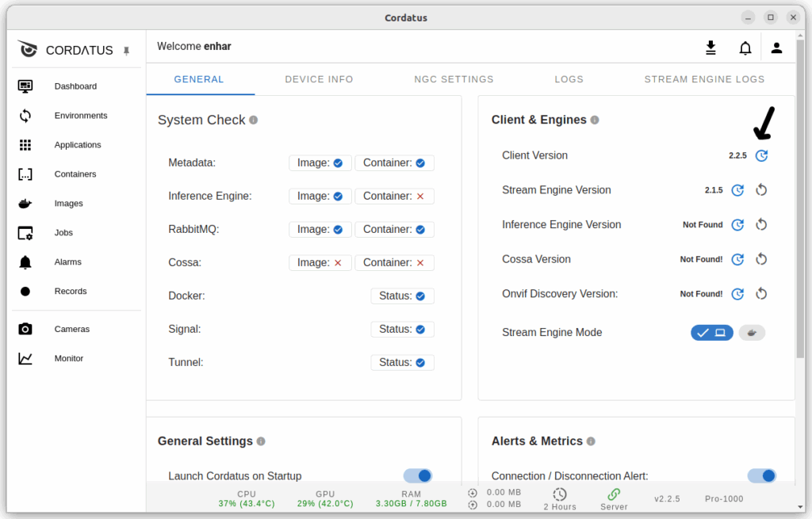Click the Server link icon in the status bar
812x519 pixels.
(614, 494)
